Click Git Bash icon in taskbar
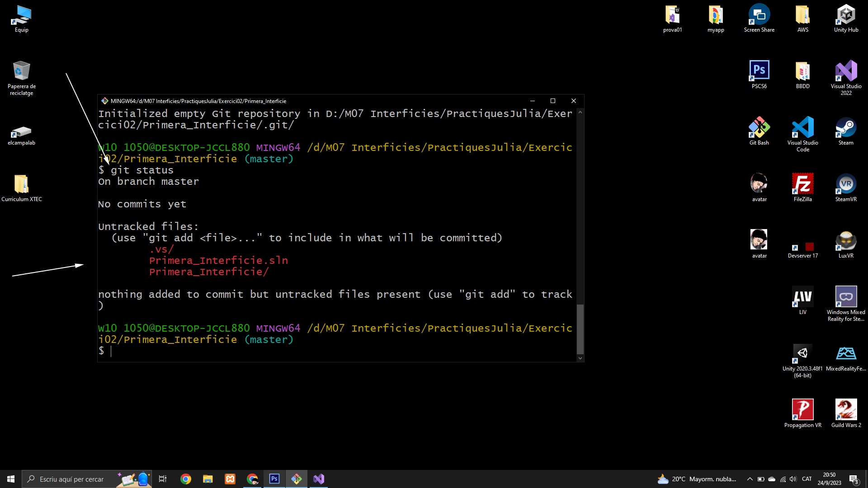Image resolution: width=868 pixels, height=488 pixels. click(297, 479)
